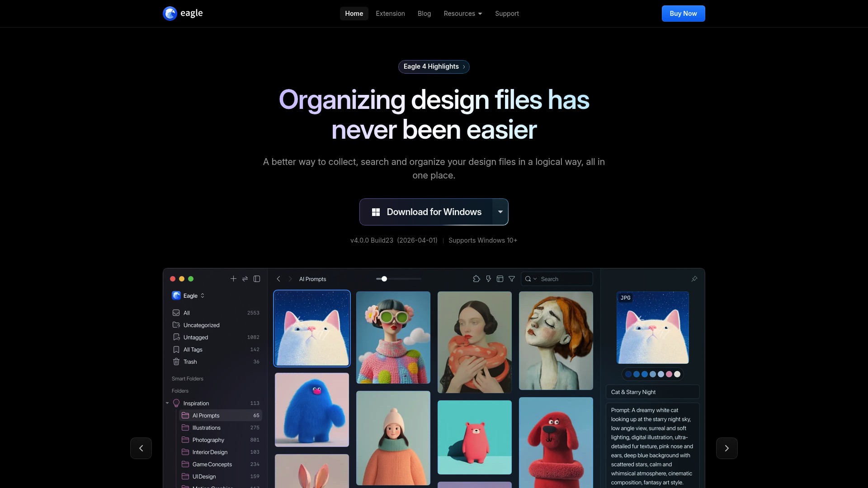Go forward with the right chevron beside AI Prompts
This screenshot has height=488, width=868.
coord(290,279)
